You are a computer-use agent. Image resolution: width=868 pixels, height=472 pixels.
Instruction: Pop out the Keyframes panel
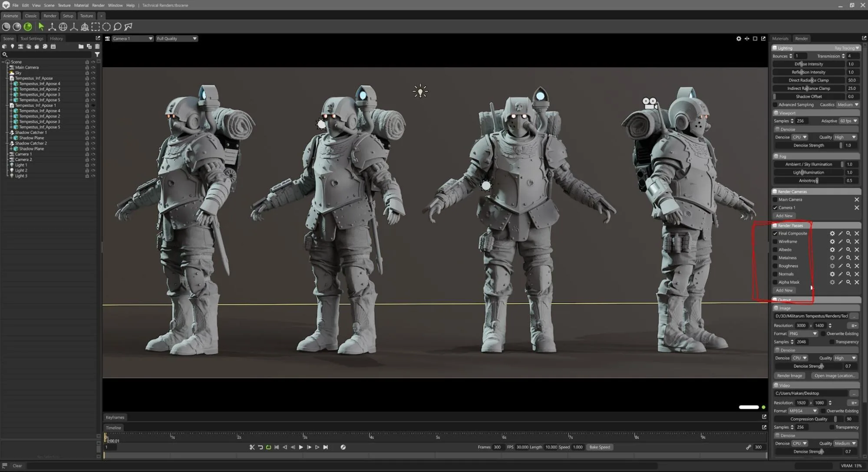click(x=764, y=417)
